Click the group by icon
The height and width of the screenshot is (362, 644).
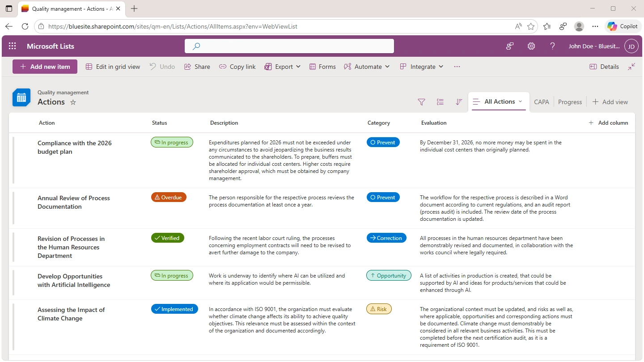point(440,102)
